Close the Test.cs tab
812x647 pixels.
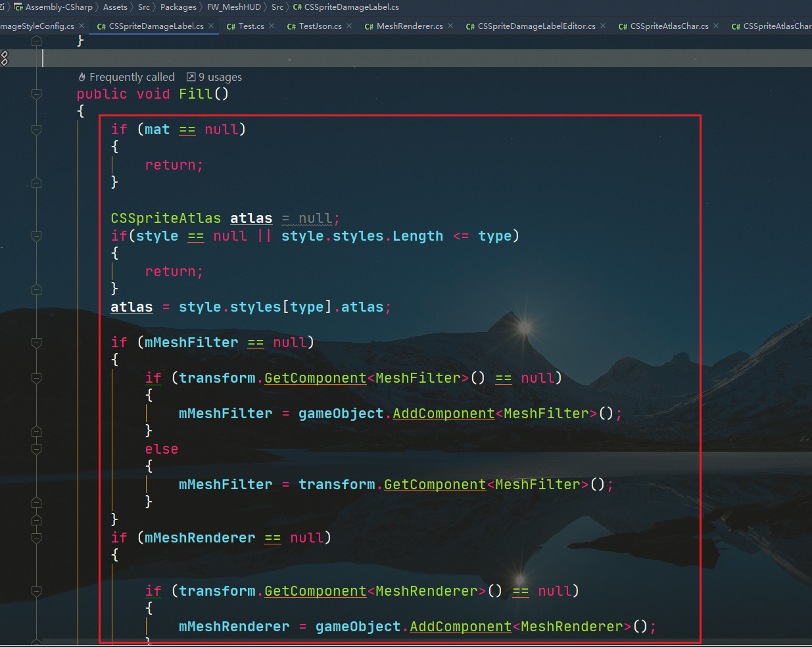(272, 26)
